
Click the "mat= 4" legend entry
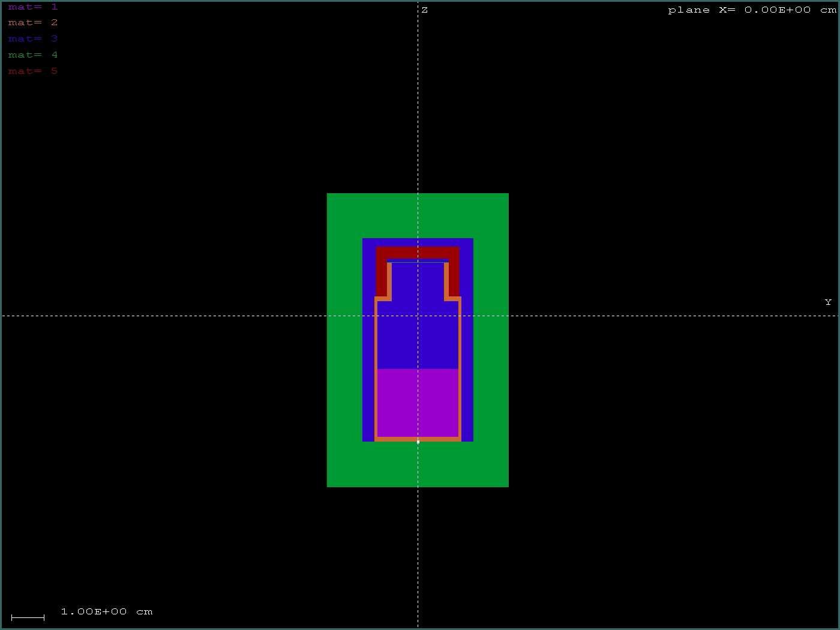pos(33,55)
